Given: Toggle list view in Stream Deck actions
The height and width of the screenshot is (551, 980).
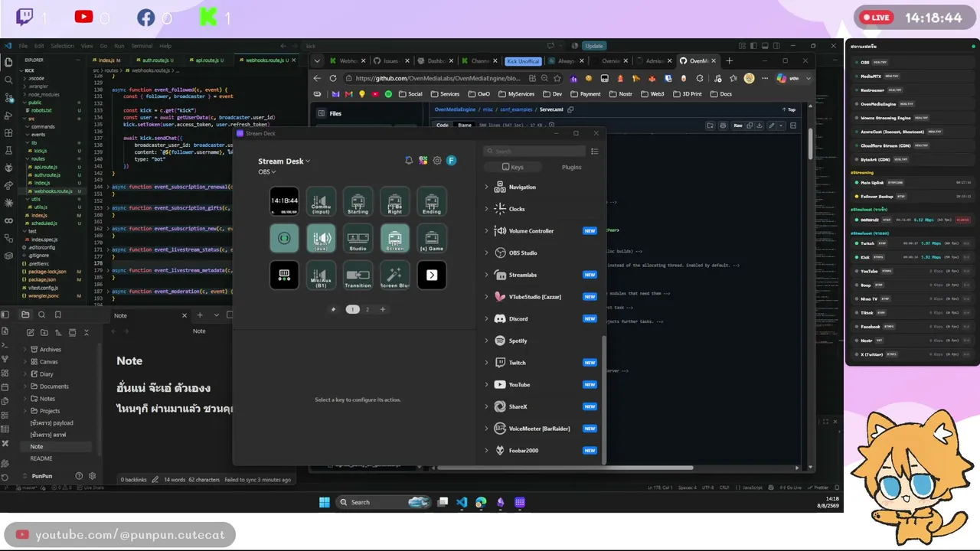Looking at the screenshot, I should (594, 152).
